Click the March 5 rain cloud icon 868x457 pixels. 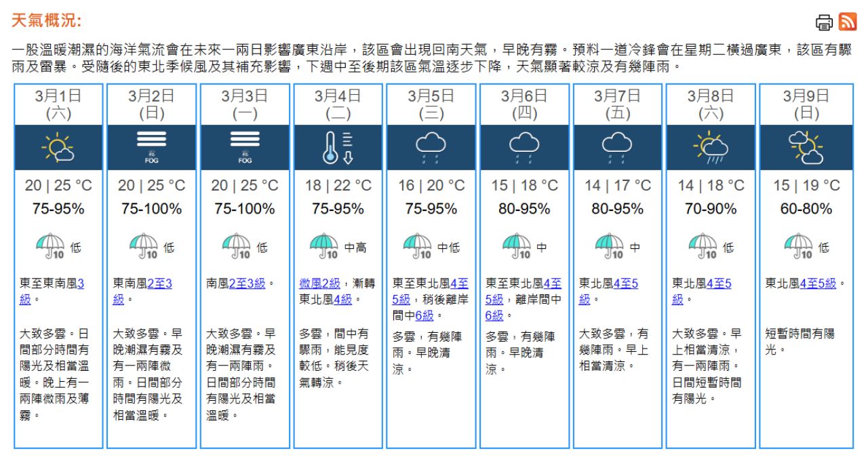(x=431, y=147)
